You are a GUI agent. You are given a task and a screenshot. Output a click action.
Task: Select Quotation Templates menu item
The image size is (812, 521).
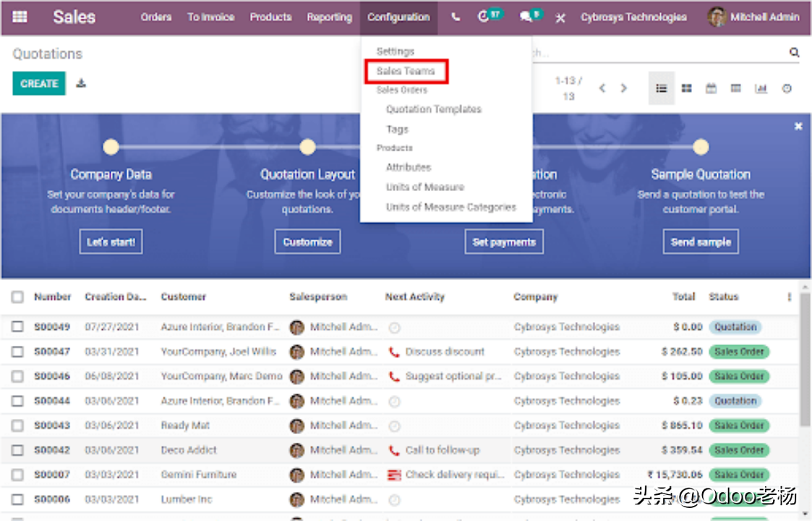pyautogui.click(x=434, y=109)
